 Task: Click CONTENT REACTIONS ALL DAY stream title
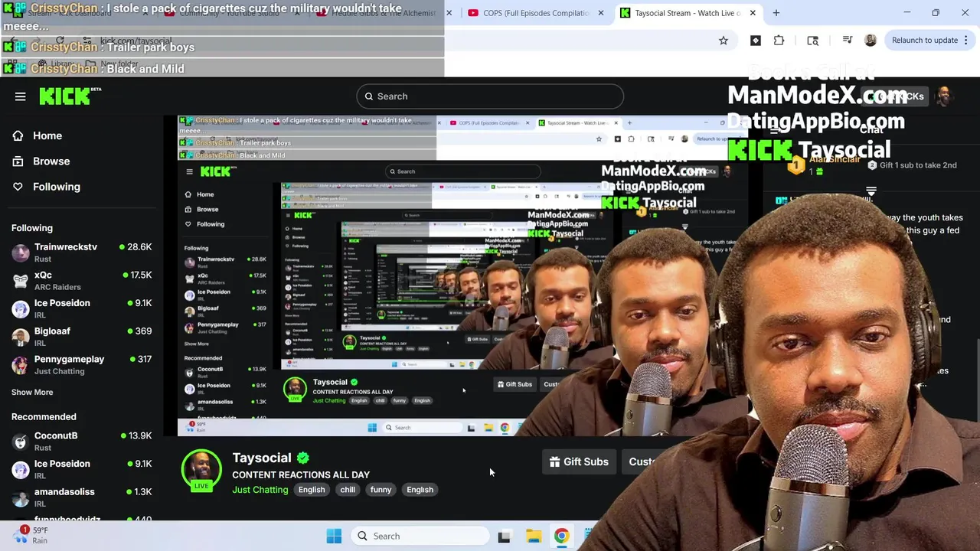(x=301, y=474)
